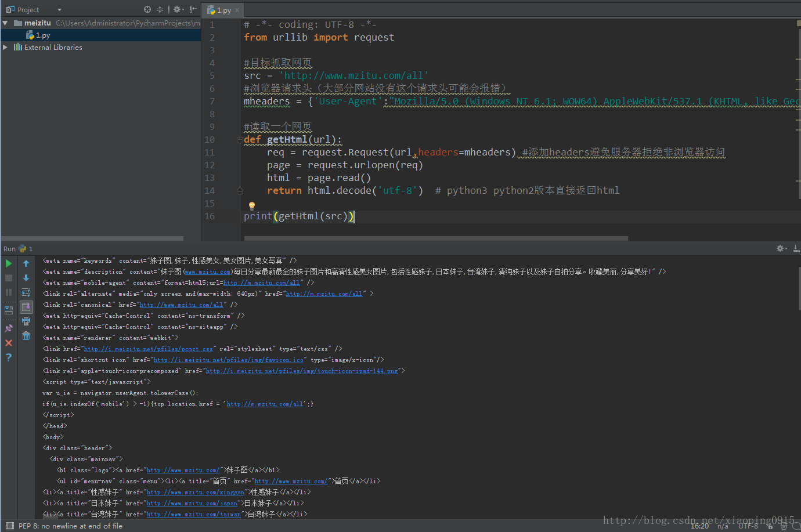801x532 pixels.
Task: Toggle the read-only lock icon in status bar
Action: tap(770, 526)
